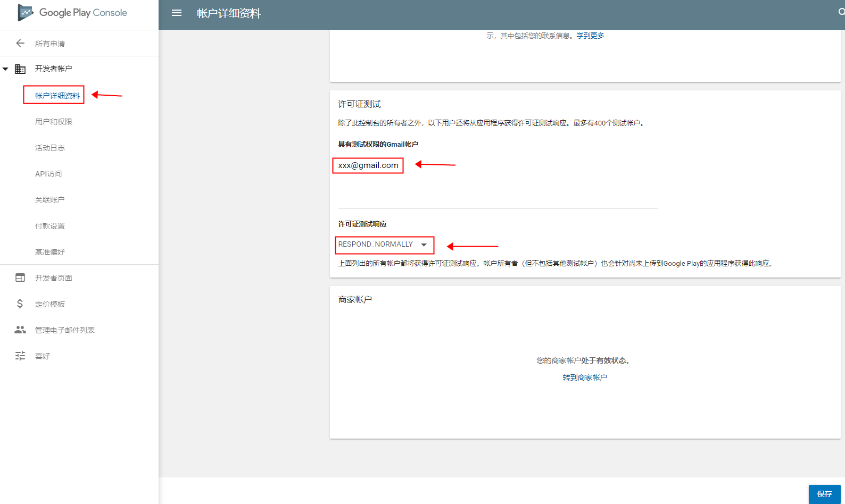Viewport: 845px width, 504px height.
Task: Click the 开发者帐户 building icon
Action: [20, 69]
